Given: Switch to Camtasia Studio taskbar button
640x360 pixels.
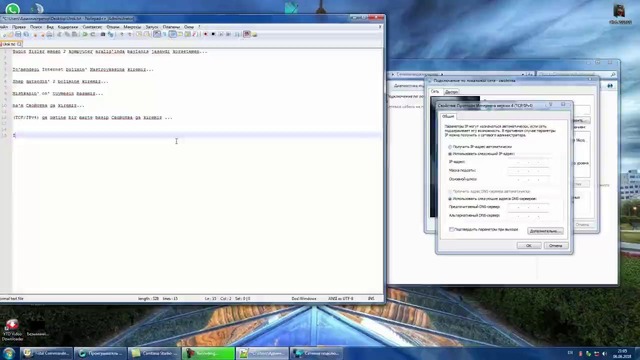Looking at the screenshot, I should 154,353.
